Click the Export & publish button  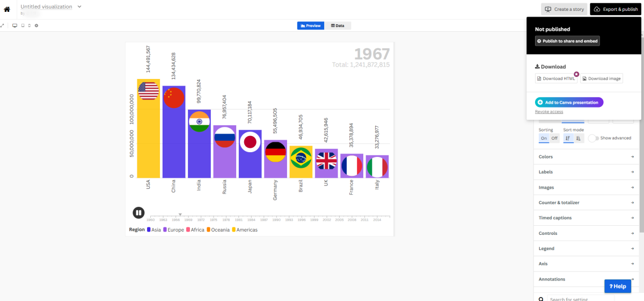coord(617,9)
